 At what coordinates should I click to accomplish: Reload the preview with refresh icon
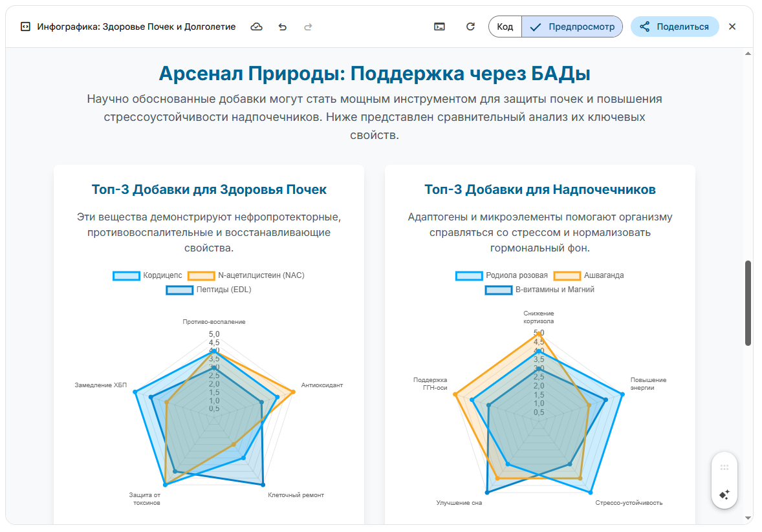point(470,27)
